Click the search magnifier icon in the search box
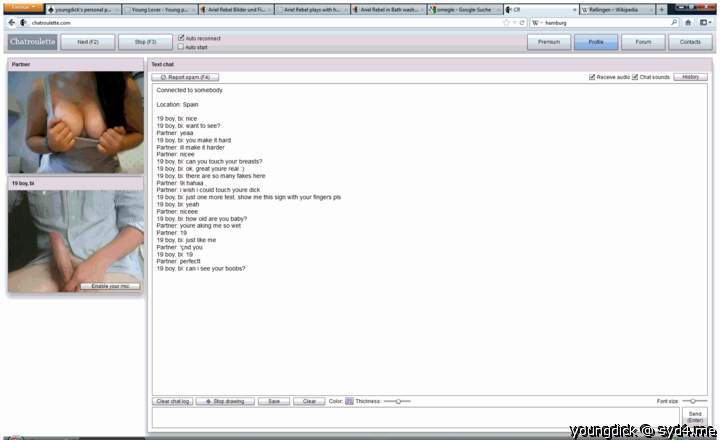Screen dimensions: 720x440 674,22
